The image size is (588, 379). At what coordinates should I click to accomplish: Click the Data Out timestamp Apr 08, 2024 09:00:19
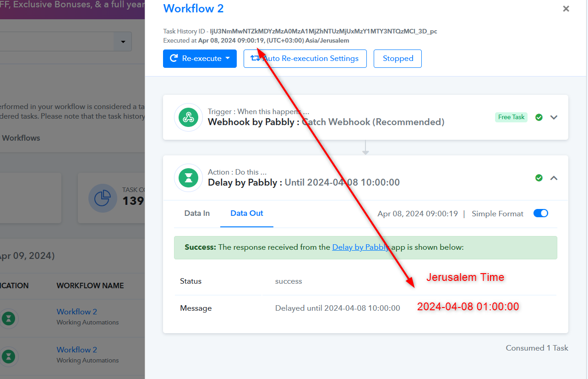[418, 214]
